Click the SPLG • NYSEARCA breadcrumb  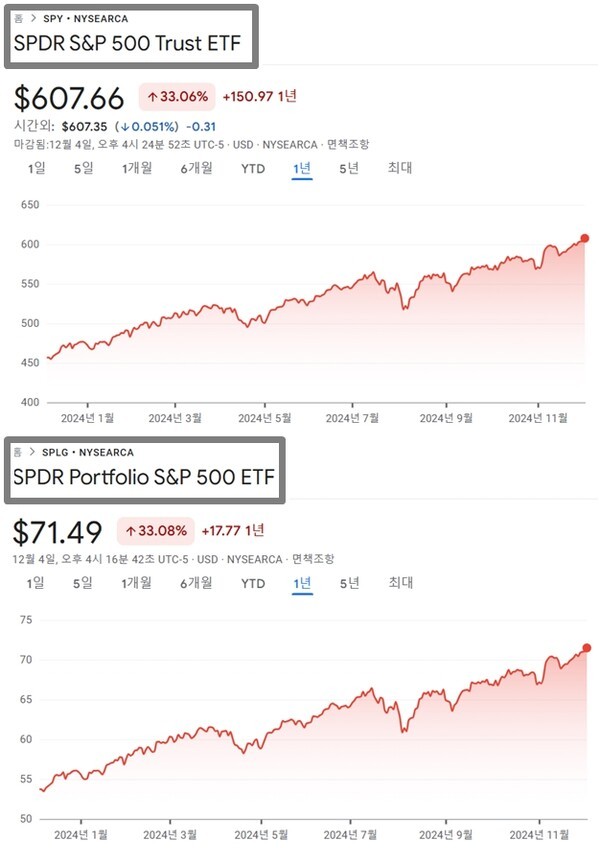pos(87,451)
